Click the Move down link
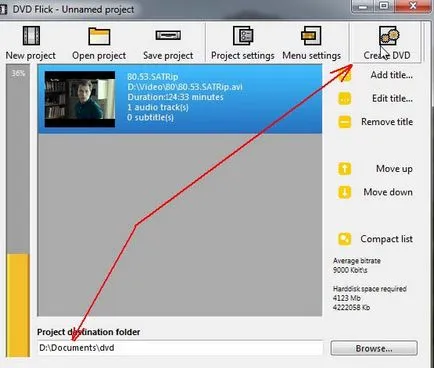The image size is (434, 368). coord(388,192)
